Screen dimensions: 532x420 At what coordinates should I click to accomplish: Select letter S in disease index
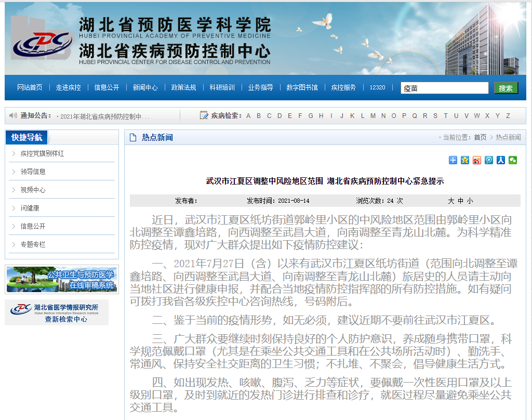[435, 116]
